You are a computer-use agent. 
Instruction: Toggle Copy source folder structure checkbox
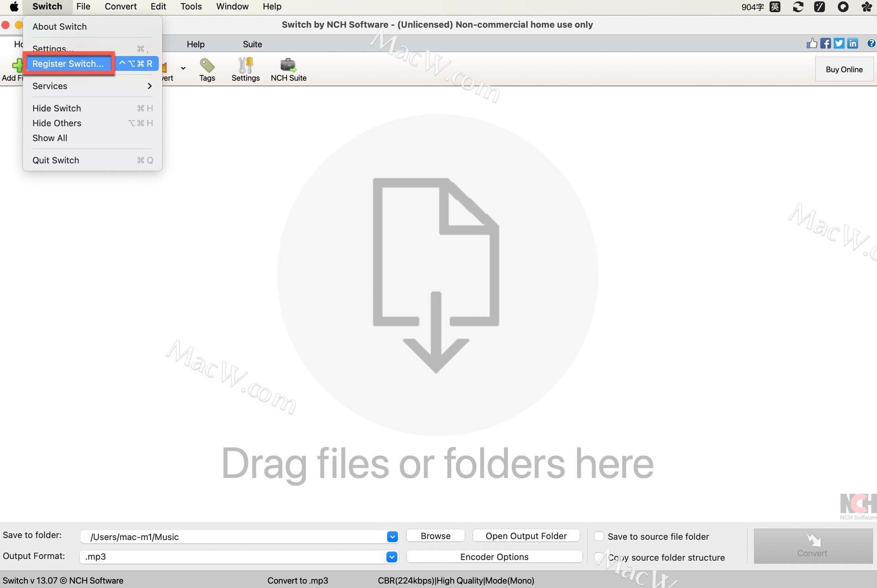click(x=599, y=557)
